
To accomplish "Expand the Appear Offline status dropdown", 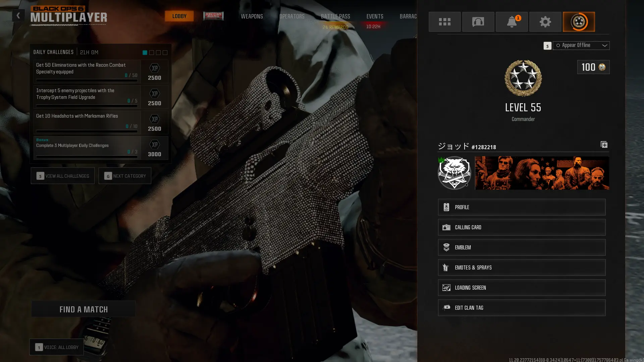I will click(581, 46).
